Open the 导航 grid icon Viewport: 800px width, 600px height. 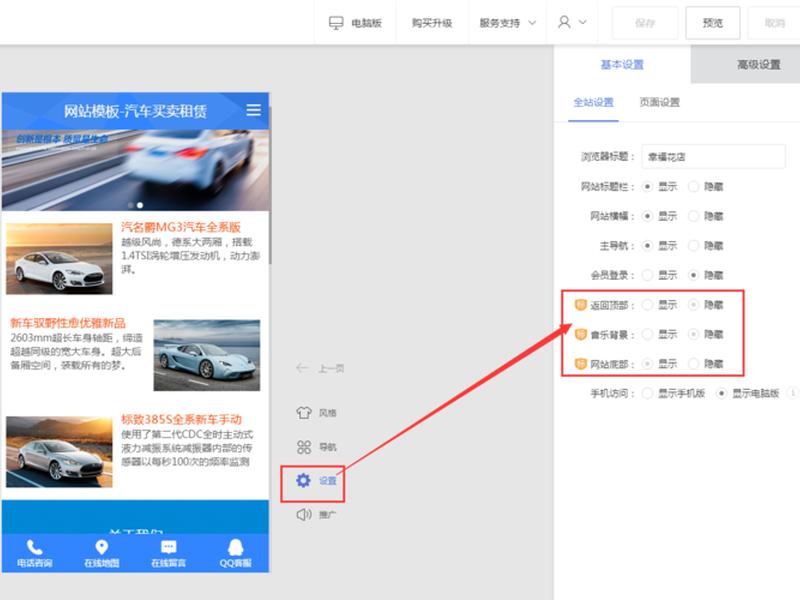[x=304, y=447]
